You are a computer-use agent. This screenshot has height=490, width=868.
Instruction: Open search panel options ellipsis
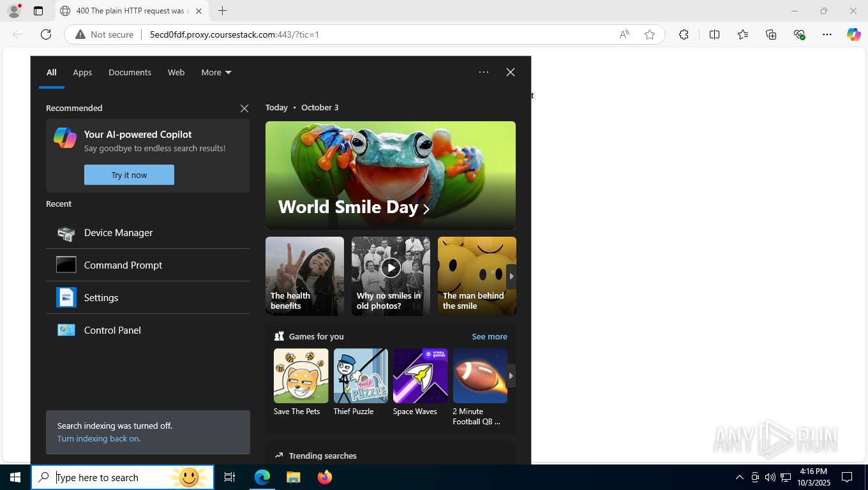pyautogui.click(x=484, y=72)
